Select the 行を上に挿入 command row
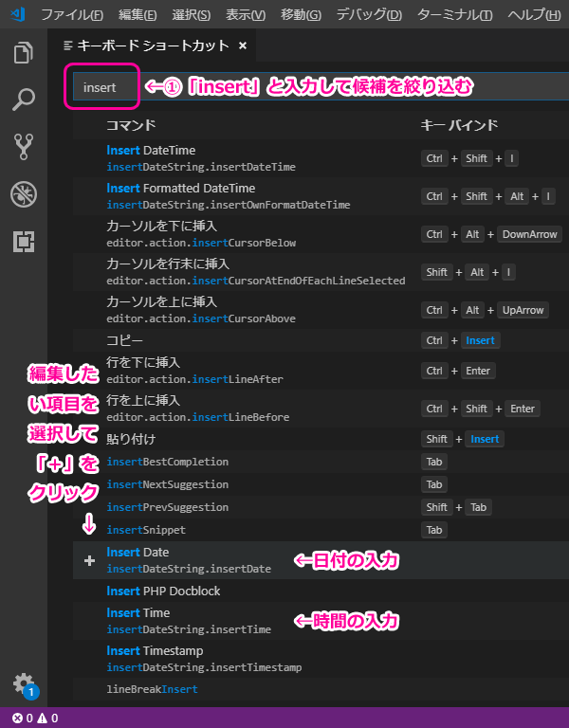 click(x=321, y=409)
